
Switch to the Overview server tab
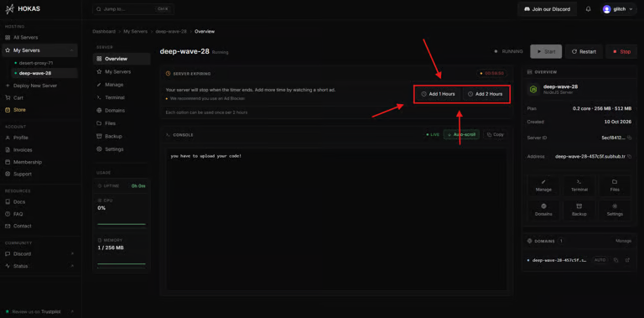[122, 59]
